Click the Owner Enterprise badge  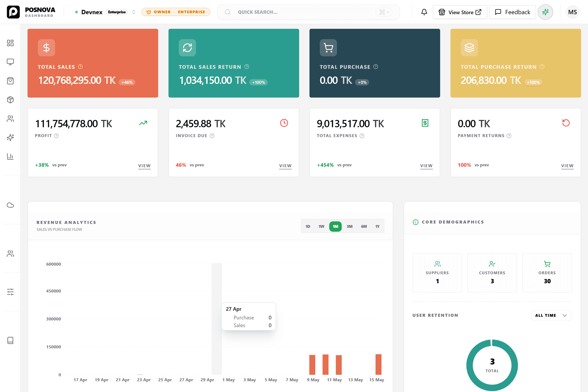tap(176, 12)
